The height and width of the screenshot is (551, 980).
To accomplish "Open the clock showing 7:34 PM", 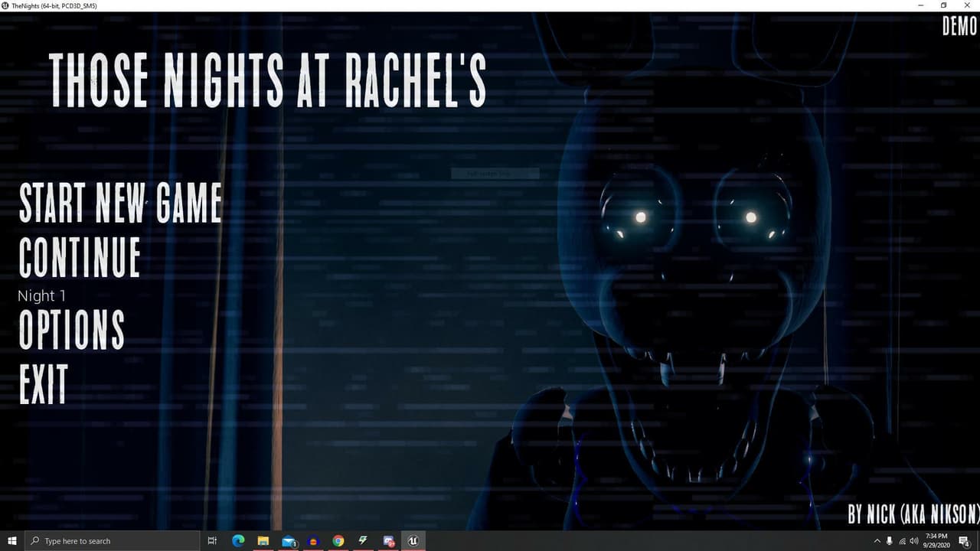I will [x=937, y=540].
